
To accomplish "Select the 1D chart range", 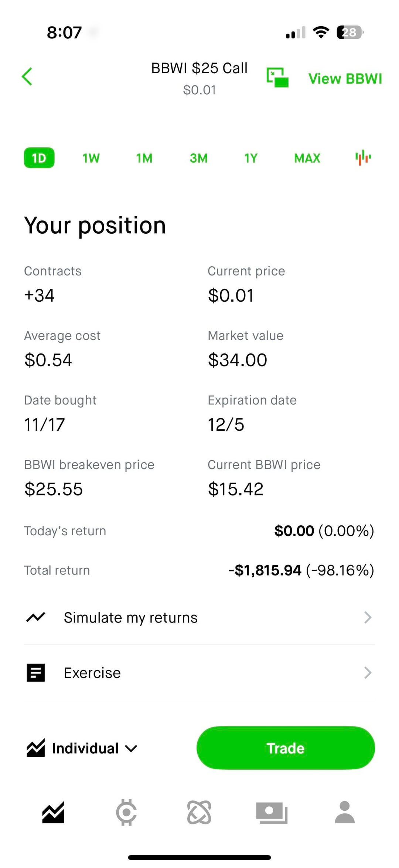I will 39,158.
